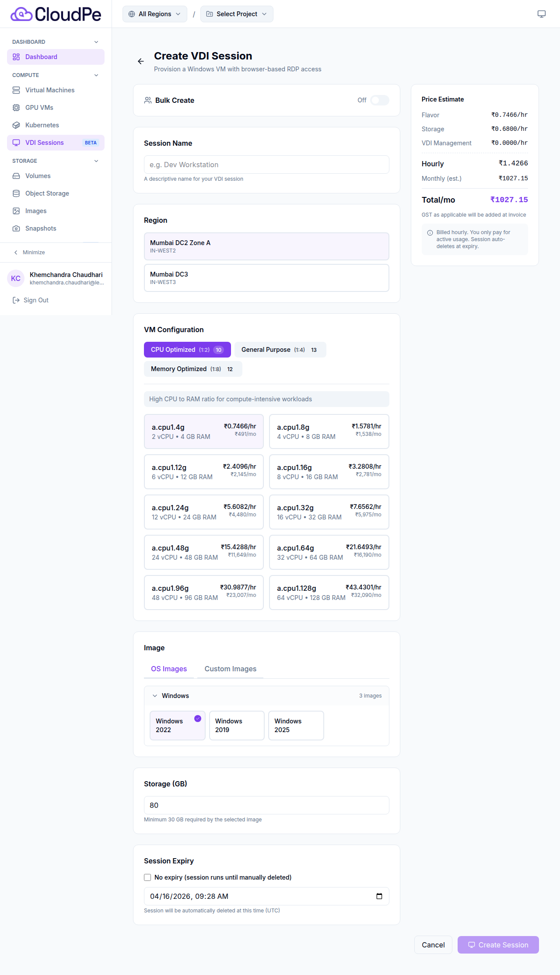Go back with the left arrow icon
This screenshot has height=975, width=560.
click(x=141, y=61)
